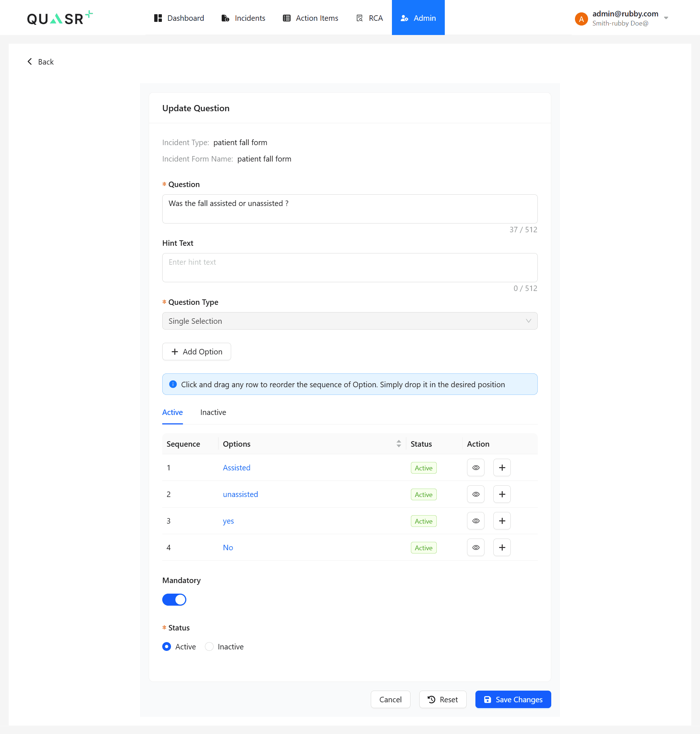Turn off the Mandatory toggle

click(x=174, y=600)
